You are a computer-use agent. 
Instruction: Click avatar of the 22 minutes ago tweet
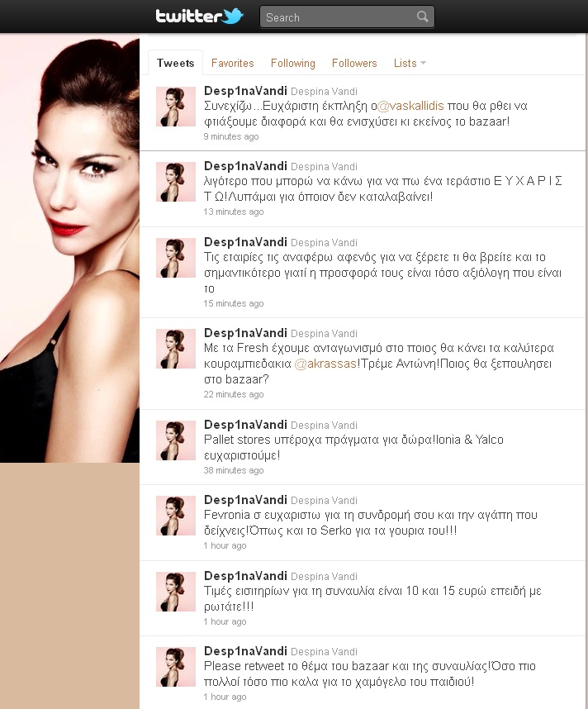tap(176, 349)
